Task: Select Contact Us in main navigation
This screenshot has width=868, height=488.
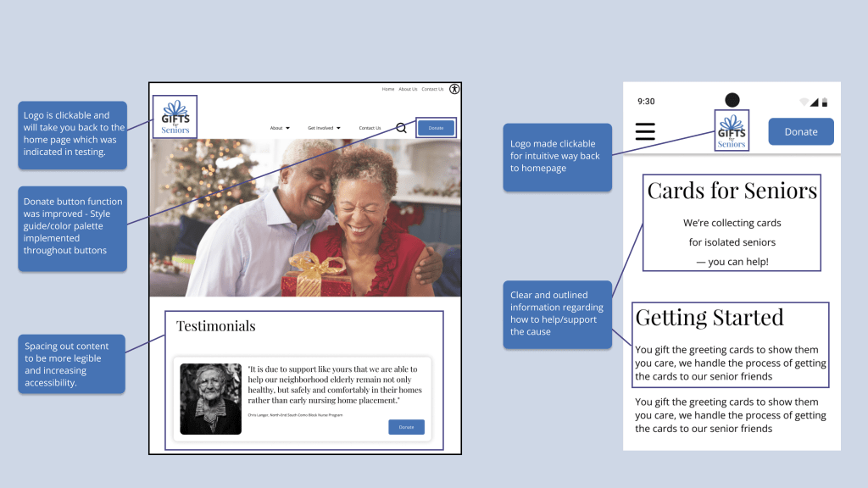Action: pos(370,128)
